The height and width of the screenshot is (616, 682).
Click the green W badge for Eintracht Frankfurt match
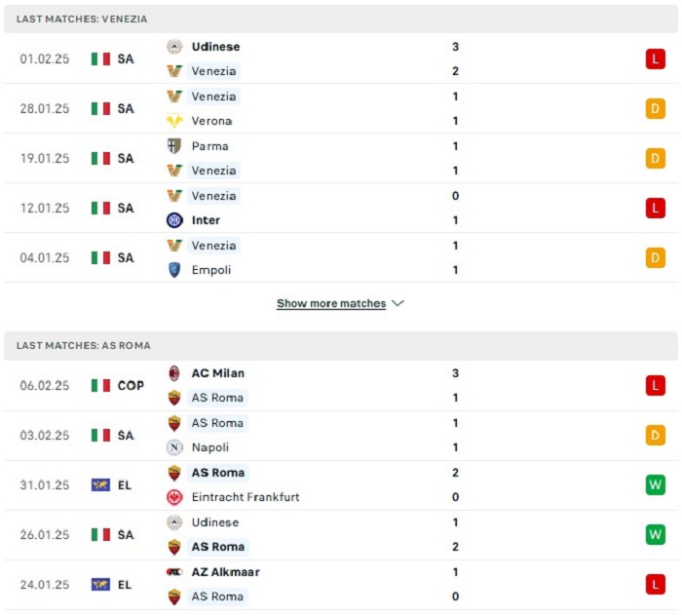coord(656,485)
